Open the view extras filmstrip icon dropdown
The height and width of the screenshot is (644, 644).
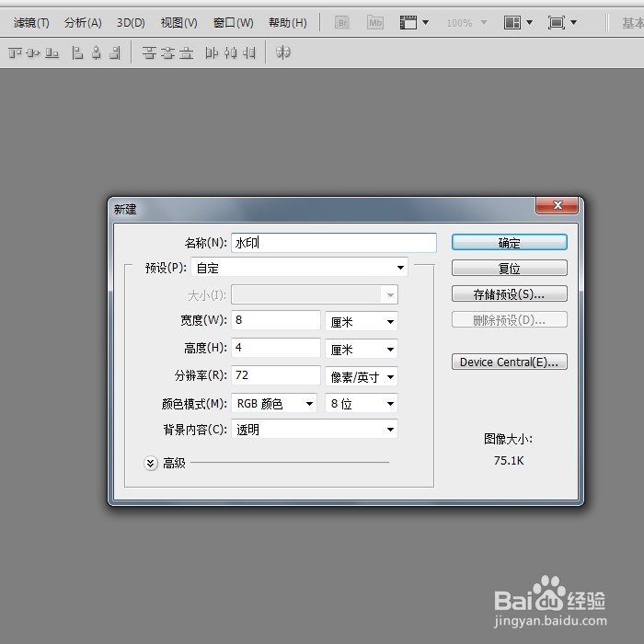(414, 23)
